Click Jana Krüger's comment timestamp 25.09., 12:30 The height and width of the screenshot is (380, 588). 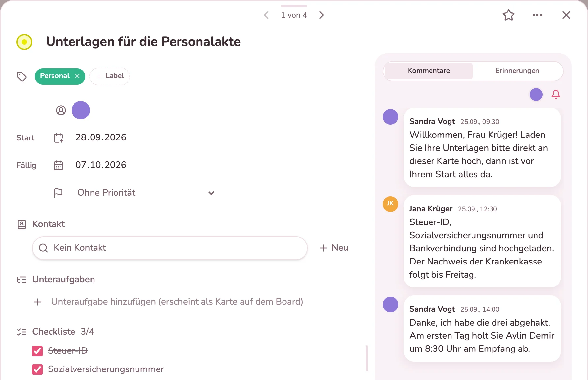(477, 209)
